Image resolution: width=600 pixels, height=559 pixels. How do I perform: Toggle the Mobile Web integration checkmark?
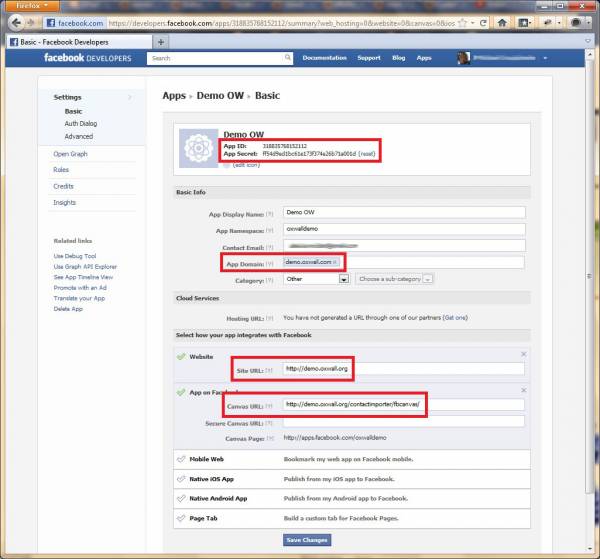[x=181, y=459]
